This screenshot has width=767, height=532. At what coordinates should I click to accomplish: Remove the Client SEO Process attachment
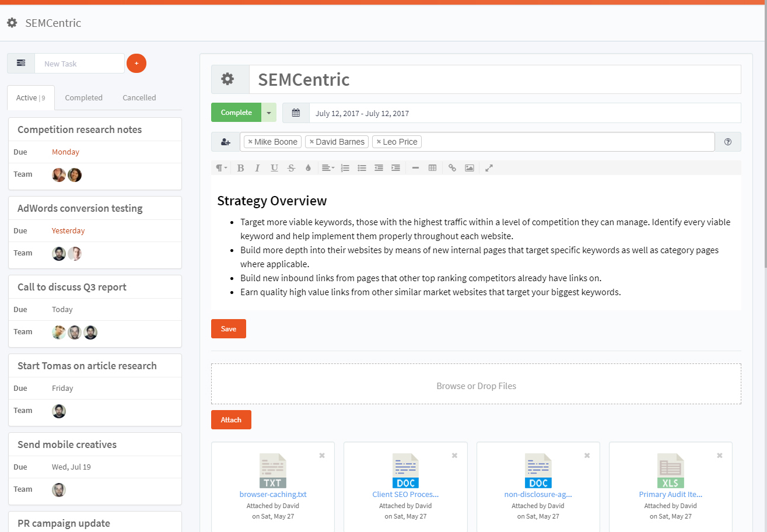pyautogui.click(x=454, y=456)
